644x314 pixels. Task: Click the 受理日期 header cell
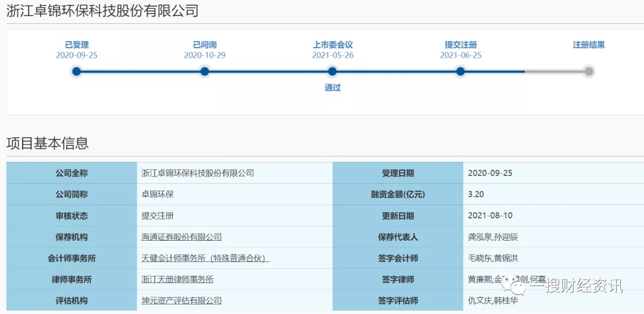(x=398, y=173)
